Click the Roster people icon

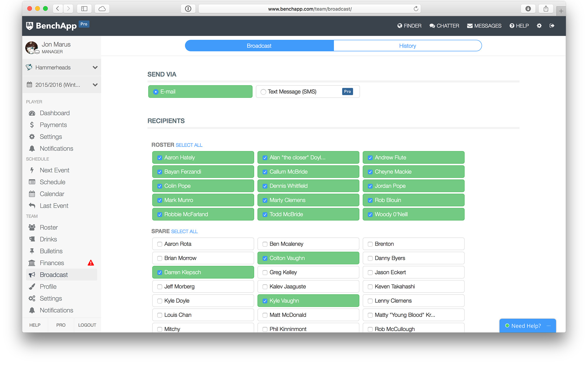pos(32,227)
